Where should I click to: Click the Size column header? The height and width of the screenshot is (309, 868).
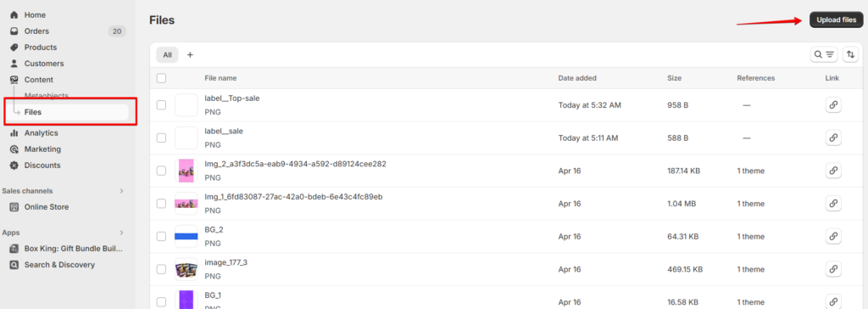pos(674,78)
